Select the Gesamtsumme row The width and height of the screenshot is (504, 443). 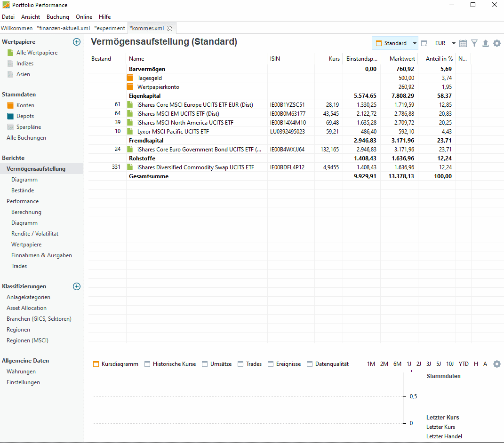click(x=280, y=176)
